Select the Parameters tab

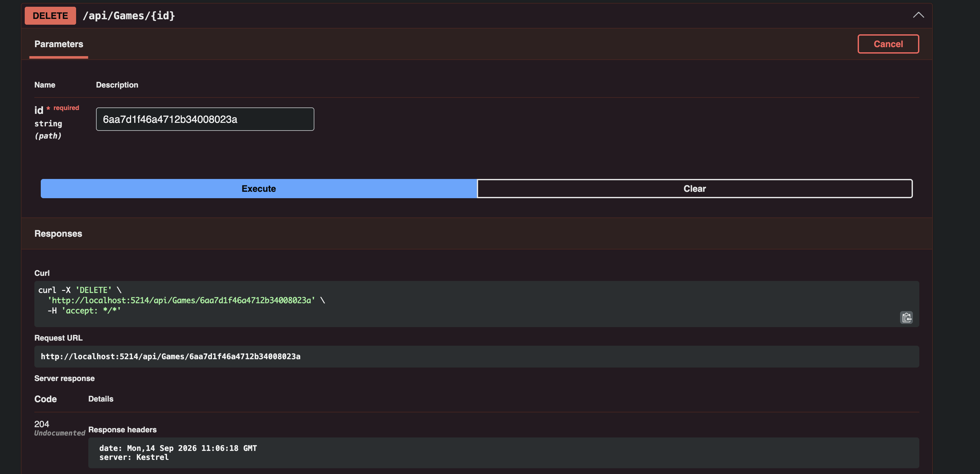point(58,44)
